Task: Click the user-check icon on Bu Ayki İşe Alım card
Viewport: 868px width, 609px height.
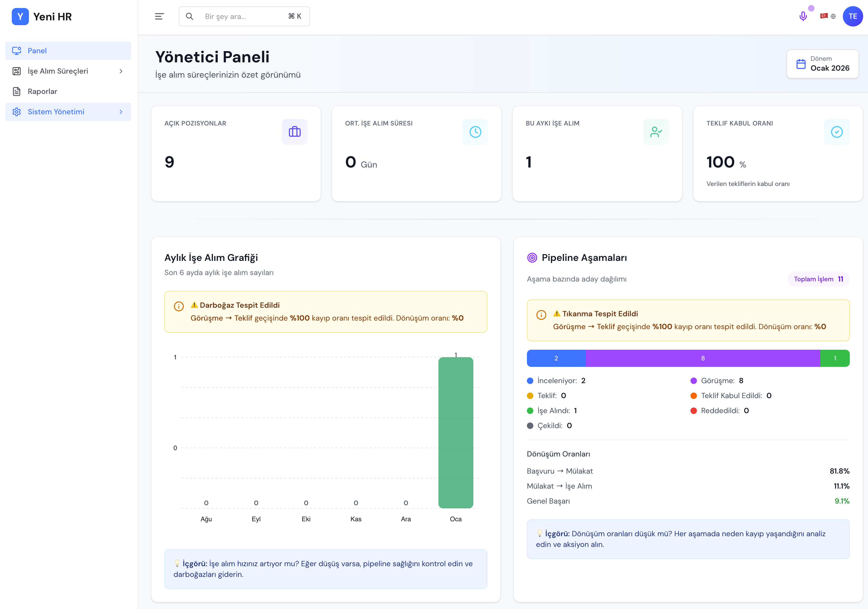Action: coord(656,132)
